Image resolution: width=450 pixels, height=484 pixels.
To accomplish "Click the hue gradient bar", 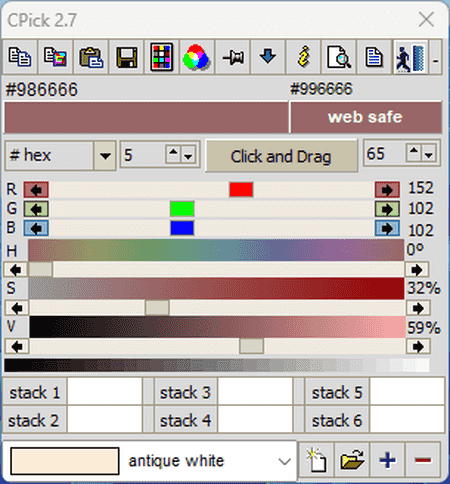I will pyautogui.click(x=216, y=250).
